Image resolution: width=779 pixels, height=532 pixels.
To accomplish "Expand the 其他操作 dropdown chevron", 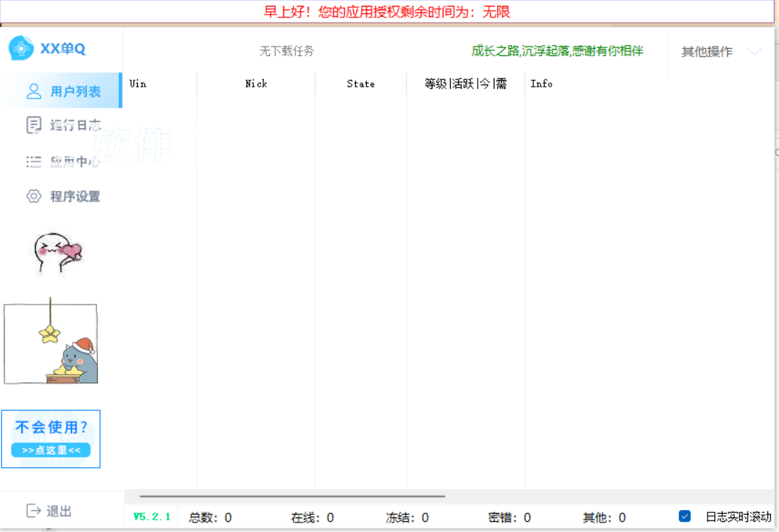I will tap(754, 52).
